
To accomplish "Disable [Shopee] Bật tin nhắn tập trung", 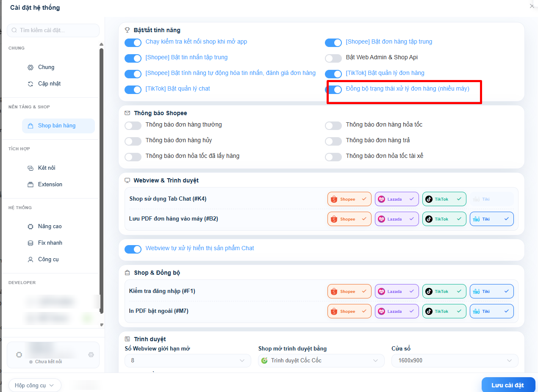I will (133, 58).
